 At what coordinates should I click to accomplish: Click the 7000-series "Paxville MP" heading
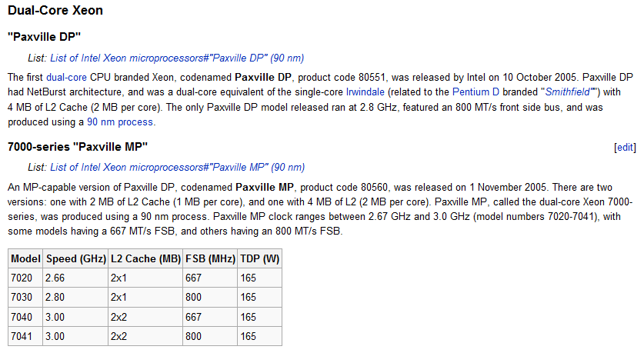pos(78,147)
